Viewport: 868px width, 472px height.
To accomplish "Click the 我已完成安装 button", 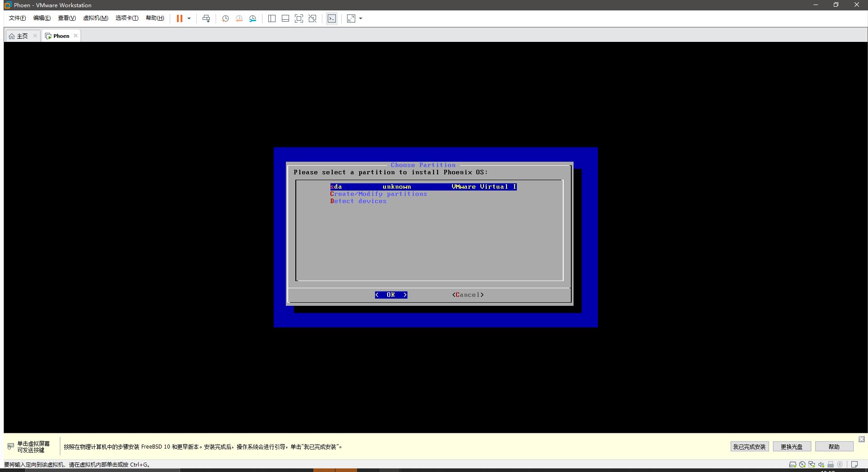I will [x=749, y=446].
